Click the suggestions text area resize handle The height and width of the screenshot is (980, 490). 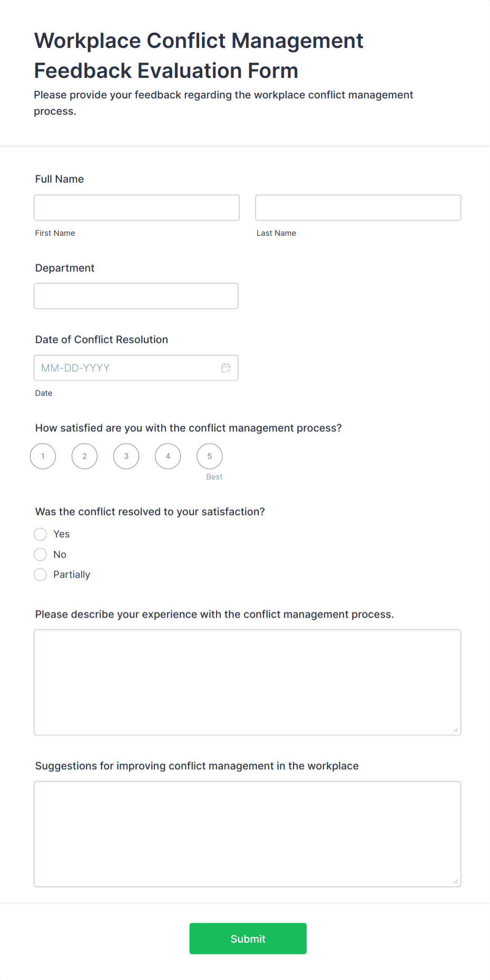coord(455,881)
